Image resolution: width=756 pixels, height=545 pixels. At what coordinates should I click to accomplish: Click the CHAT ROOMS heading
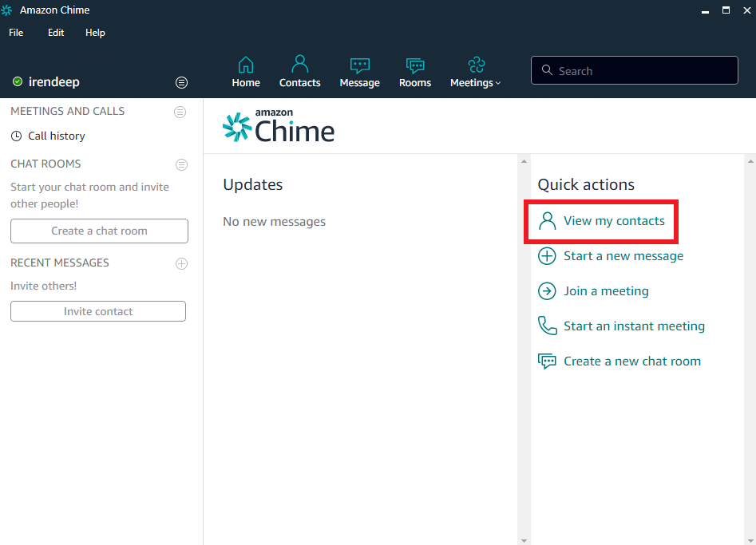tap(46, 164)
